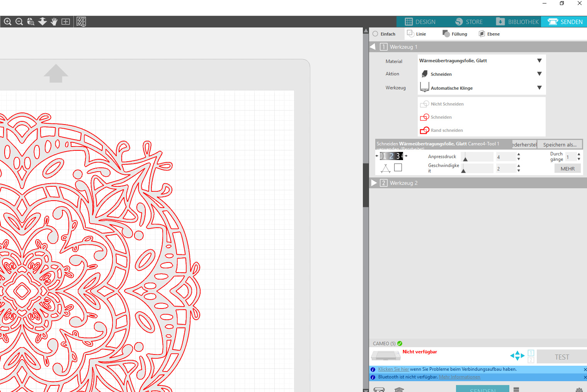The width and height of the screenshot is (587, 392).
Task: Select the hand pan tool
Action: tap(54, 22)
